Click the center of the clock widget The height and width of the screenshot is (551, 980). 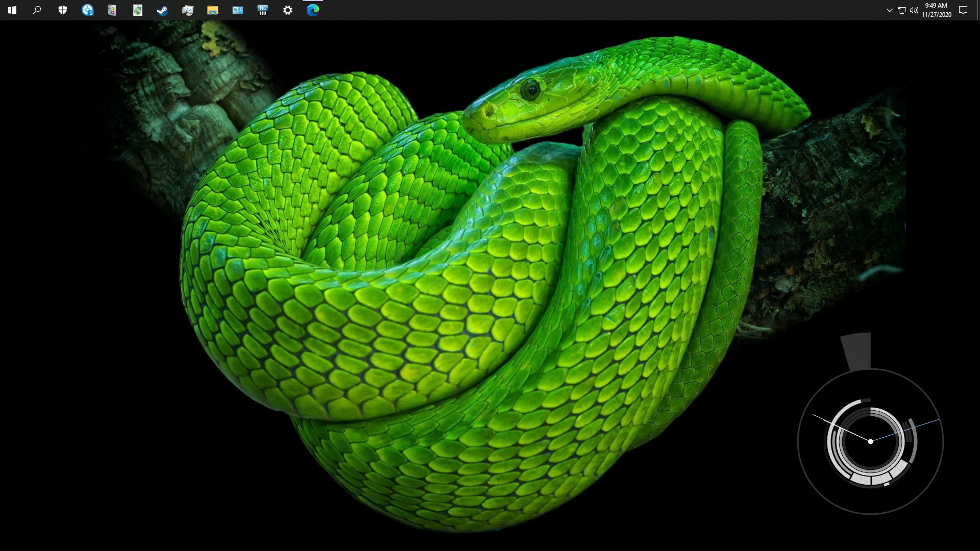tap(870, 441)
